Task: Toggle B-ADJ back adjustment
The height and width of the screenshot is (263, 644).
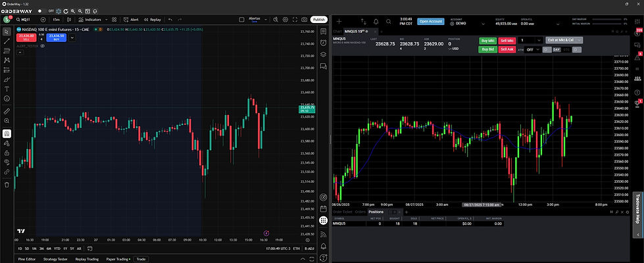Action: (309, 249)
